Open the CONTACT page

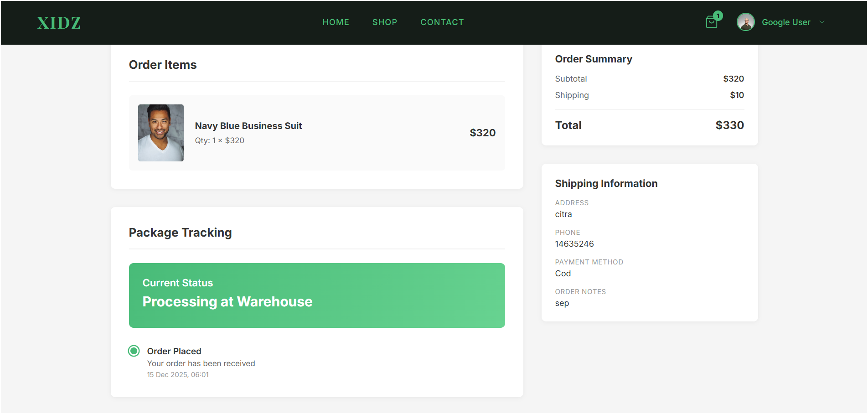pyautogui.click(x=442, y=22)
